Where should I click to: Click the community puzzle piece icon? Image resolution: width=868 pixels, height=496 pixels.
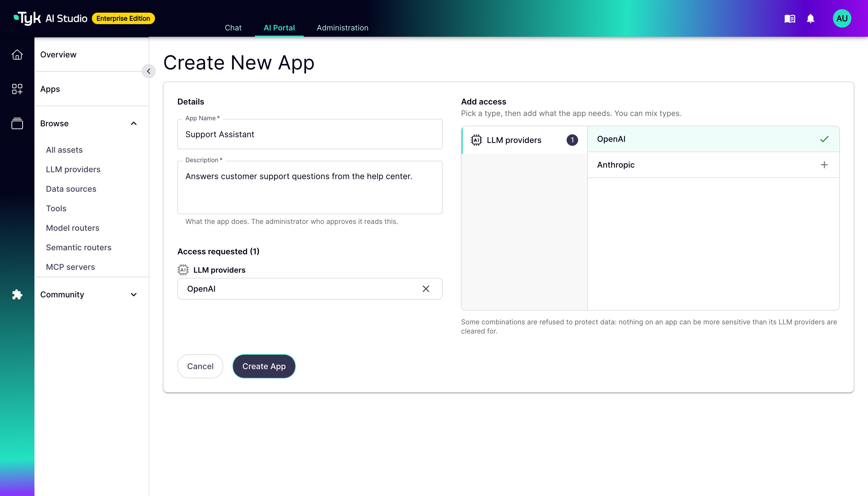coord(17,294)
